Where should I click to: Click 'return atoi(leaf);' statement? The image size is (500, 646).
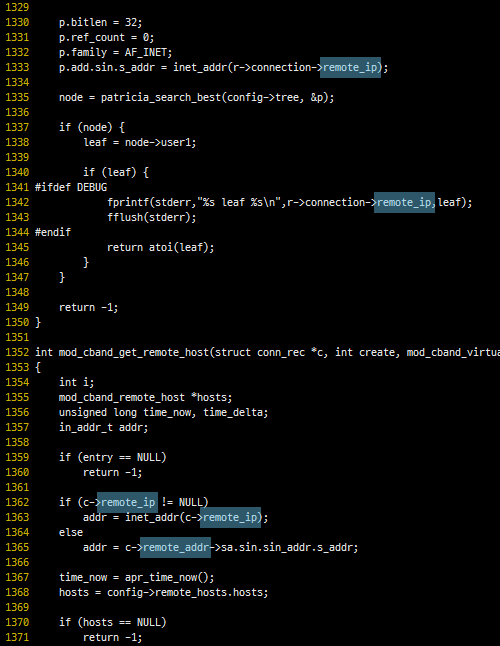161,247
